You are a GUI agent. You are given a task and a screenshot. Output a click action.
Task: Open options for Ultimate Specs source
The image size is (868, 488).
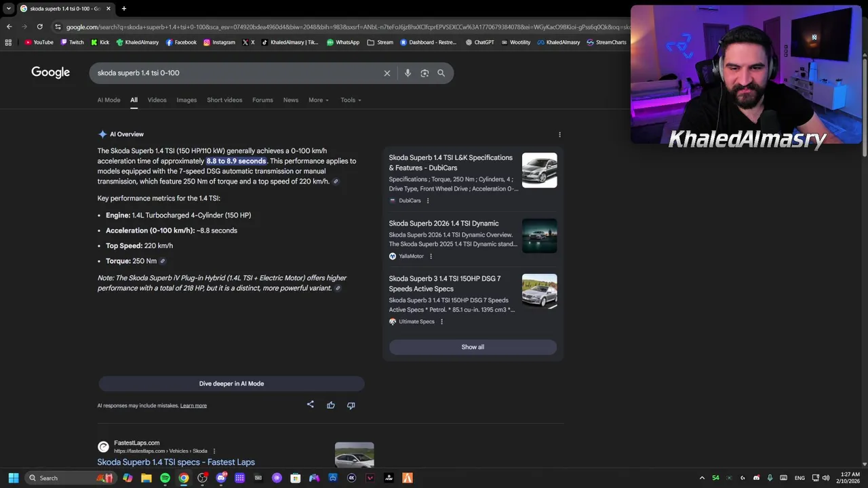pos(441,321)
